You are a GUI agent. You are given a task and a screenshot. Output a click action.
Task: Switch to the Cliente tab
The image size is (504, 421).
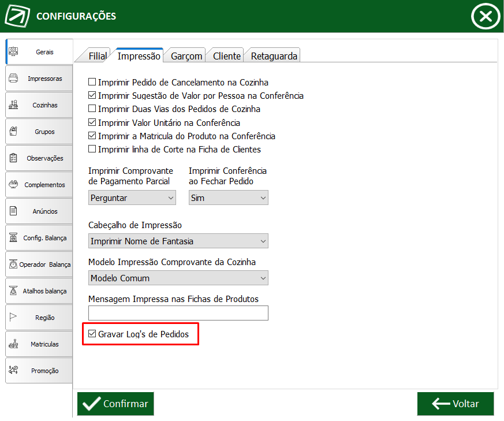tap(227, 56)
